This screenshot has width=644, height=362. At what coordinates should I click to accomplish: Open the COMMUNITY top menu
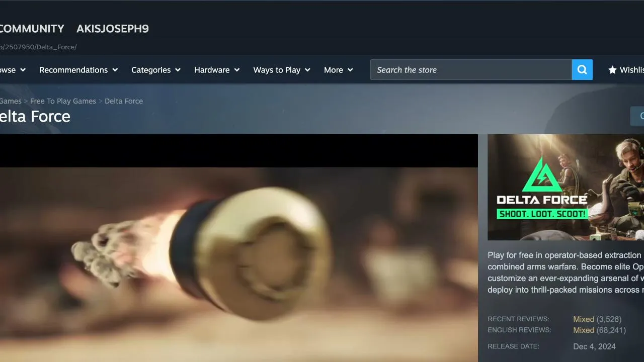[x=32, y=29]
